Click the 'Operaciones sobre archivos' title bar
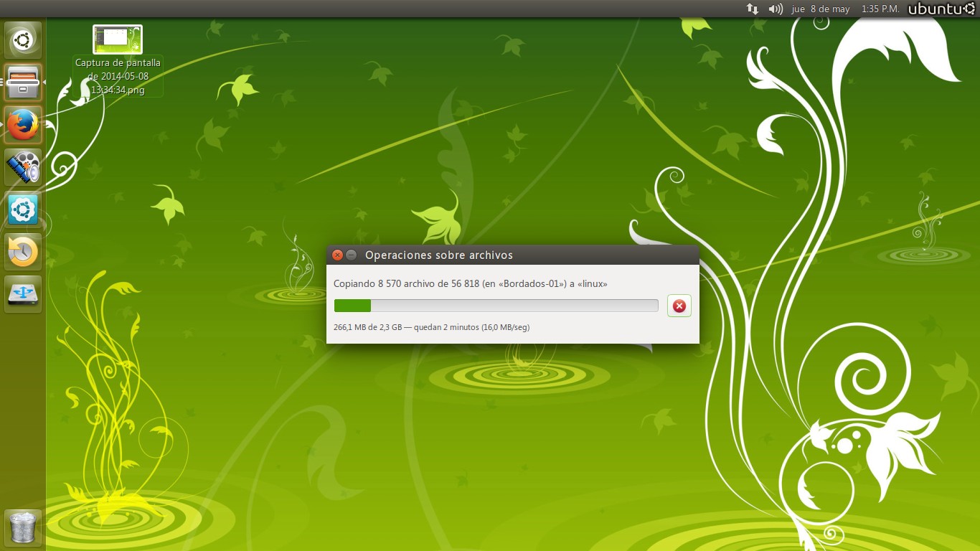The height and width of the screenshot is (551, 980). point(512,255)
